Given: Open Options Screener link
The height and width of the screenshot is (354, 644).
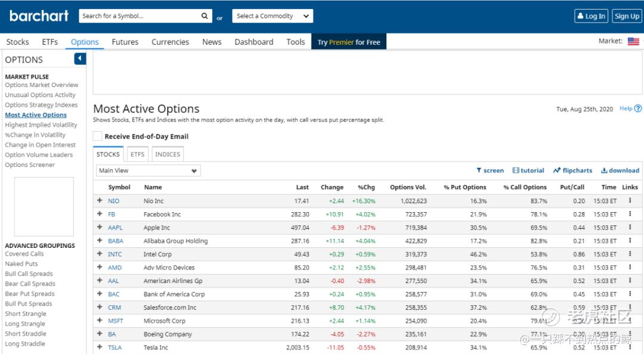Looking at the screenshot, I should point(30,164).
